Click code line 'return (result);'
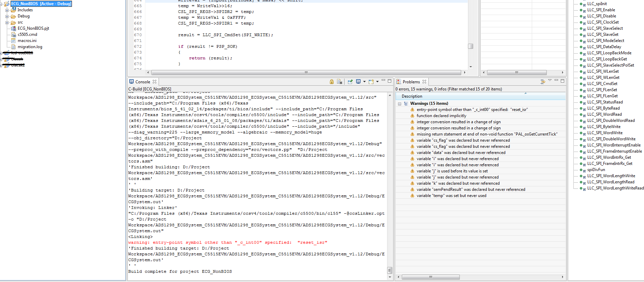The height and width of the screenshot is (282, 644). pyautogui.click(x=210, y=58)
